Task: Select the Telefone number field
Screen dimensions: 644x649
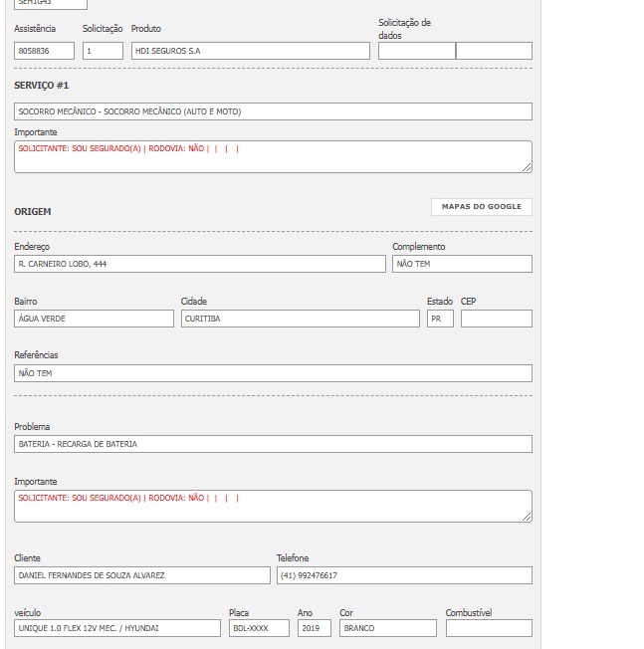Action: [x=404, y=575]
